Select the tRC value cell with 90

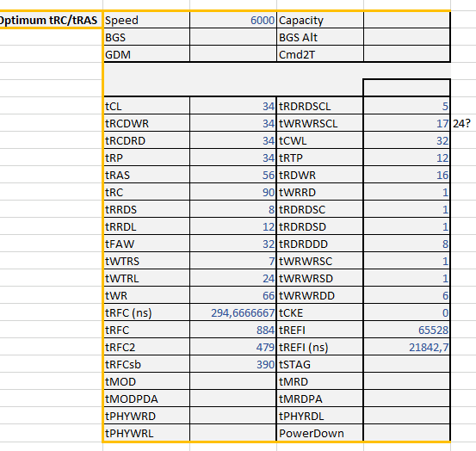coord(233,192)
